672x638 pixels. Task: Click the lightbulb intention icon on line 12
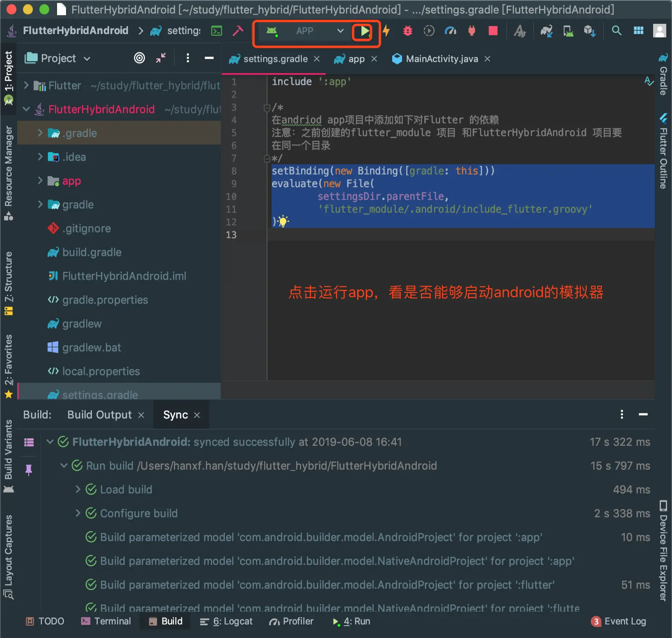283,222
